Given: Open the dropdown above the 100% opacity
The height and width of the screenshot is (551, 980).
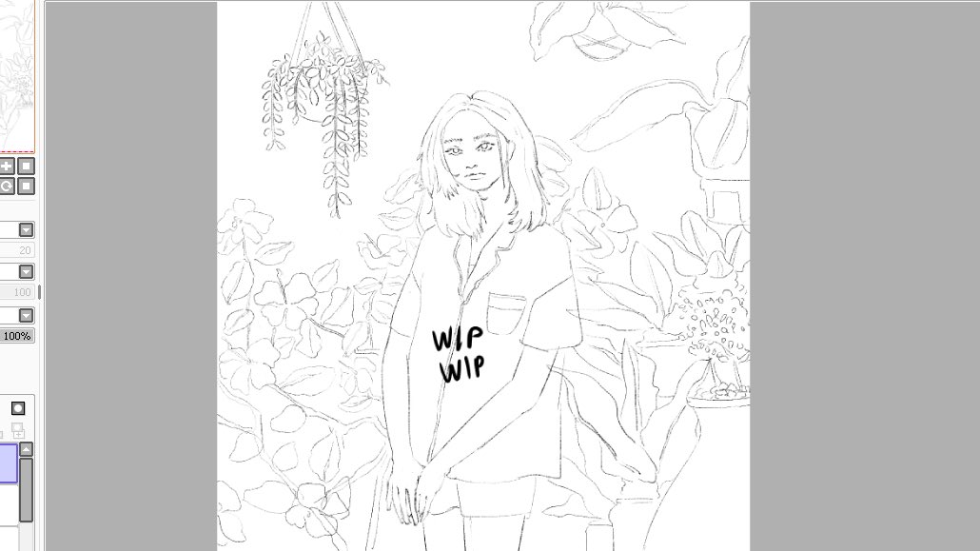Looking at the screenshot, I should pos(27,315).
